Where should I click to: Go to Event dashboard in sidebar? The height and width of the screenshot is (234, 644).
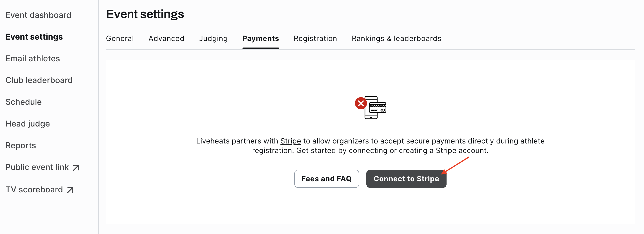tap(38, 15)
